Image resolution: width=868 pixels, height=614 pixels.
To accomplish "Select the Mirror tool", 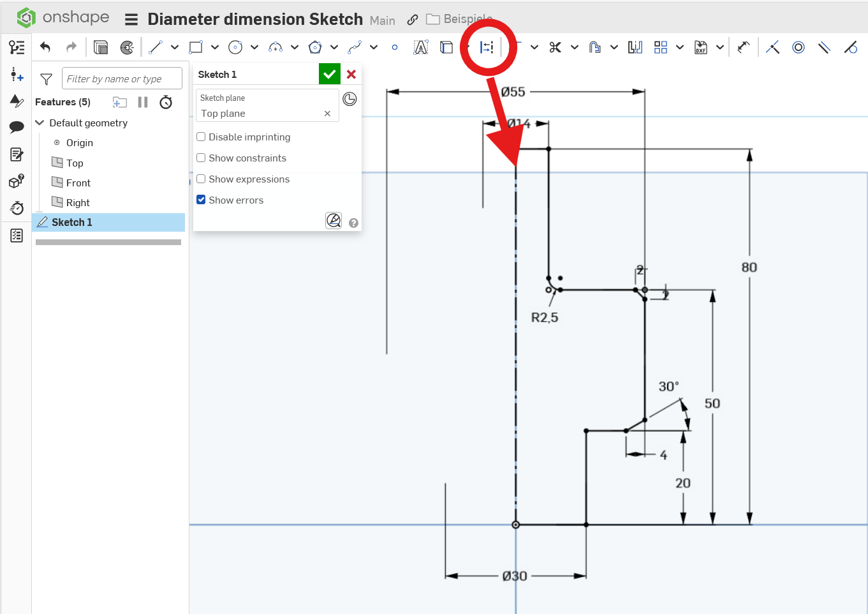I will [635, 47].
